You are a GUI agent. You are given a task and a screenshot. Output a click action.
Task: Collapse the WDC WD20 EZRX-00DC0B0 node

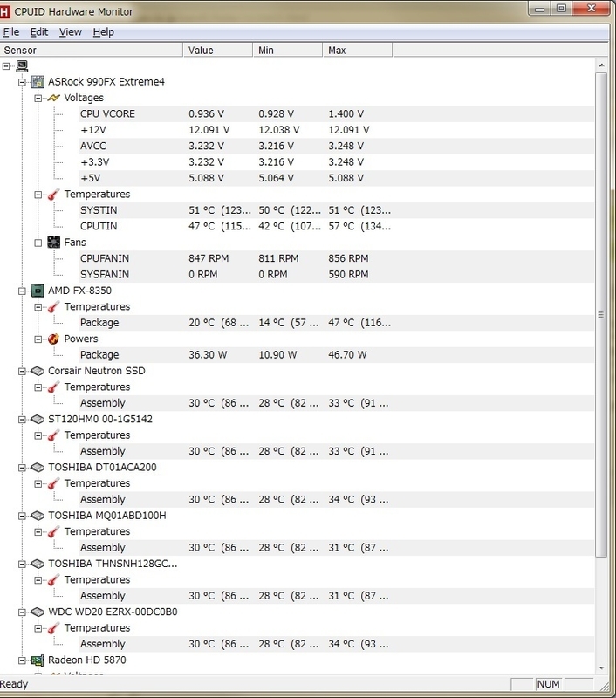pyautogui.click(x=22, y=612)
